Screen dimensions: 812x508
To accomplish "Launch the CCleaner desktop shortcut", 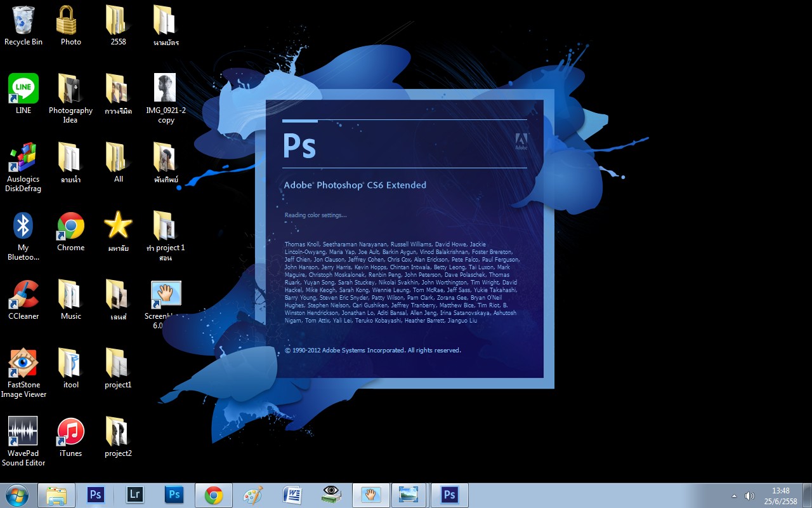I will click(23, 300).
